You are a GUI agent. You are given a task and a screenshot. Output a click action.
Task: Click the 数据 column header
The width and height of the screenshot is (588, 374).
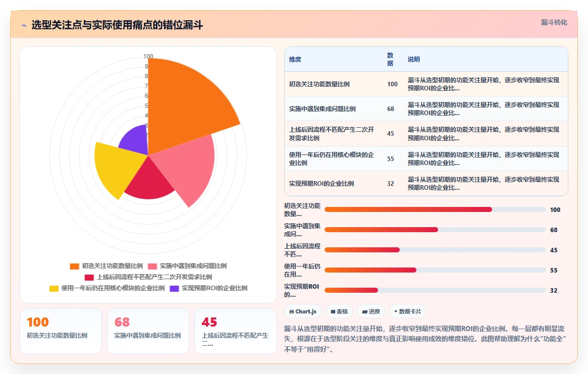pyautogui.click(x=390, y=59)
